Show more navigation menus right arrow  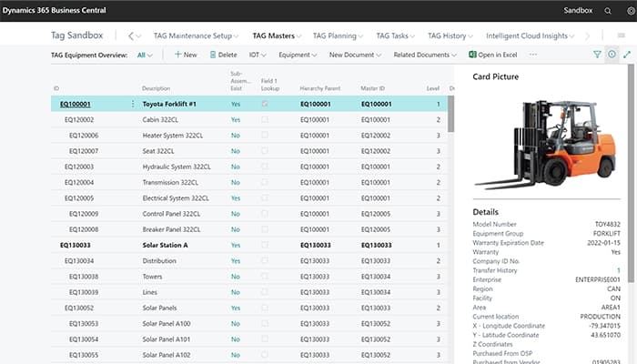588,36
